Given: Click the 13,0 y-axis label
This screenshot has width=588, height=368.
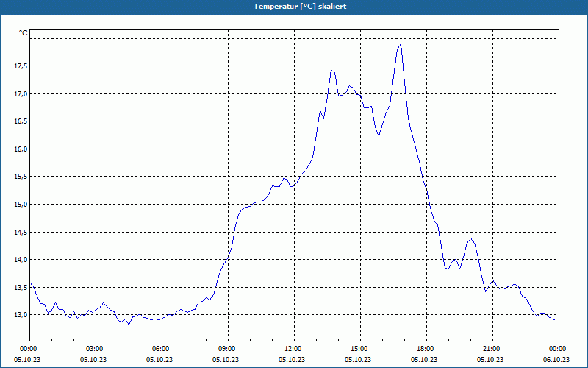Looking at the screenshot, I should click(x=21, y=315).
